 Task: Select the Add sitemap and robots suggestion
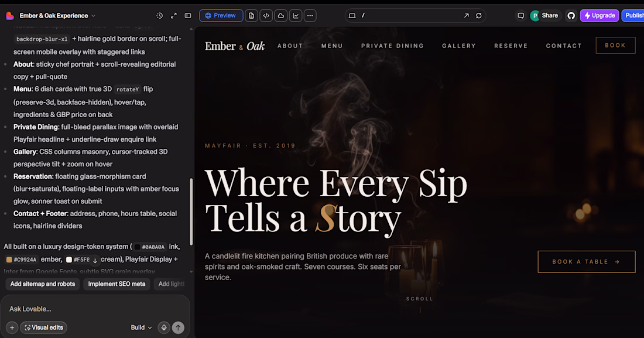tap(43, 284)
